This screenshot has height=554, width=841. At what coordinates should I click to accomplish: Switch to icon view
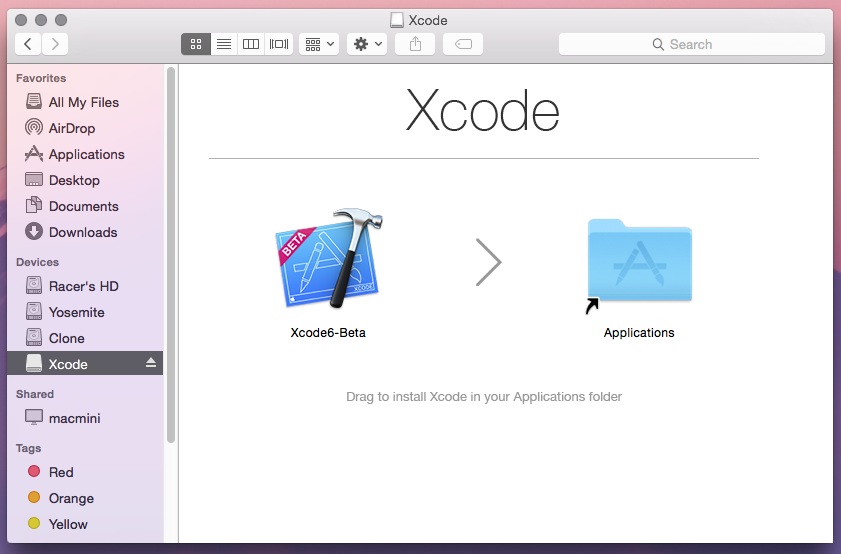tap(196, 44)
